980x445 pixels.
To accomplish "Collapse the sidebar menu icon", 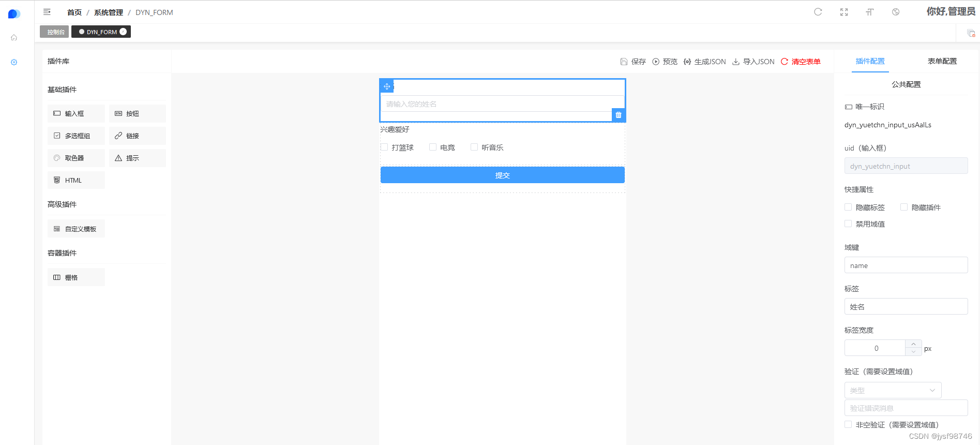I will pyautogui.click(x=47, y=12).
